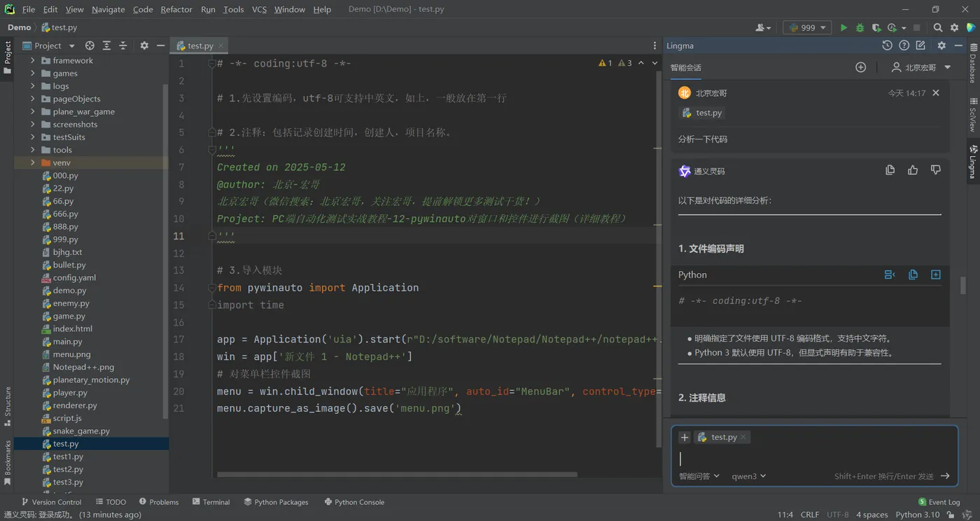
Task: Open the Project view selector dropdown
Action: click(x=48, y=46)
